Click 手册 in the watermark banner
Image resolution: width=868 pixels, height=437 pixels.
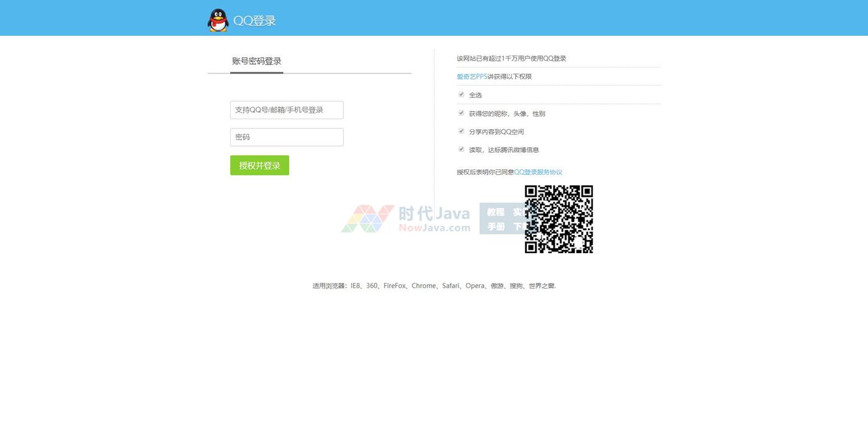tap(496, 226)
